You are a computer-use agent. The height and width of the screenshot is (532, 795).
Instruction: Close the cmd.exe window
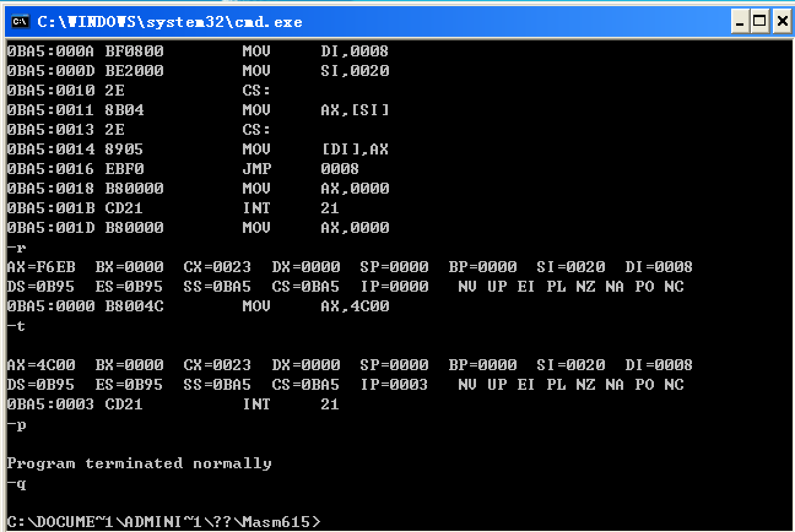pyautogui.click(x=782, y=23)
